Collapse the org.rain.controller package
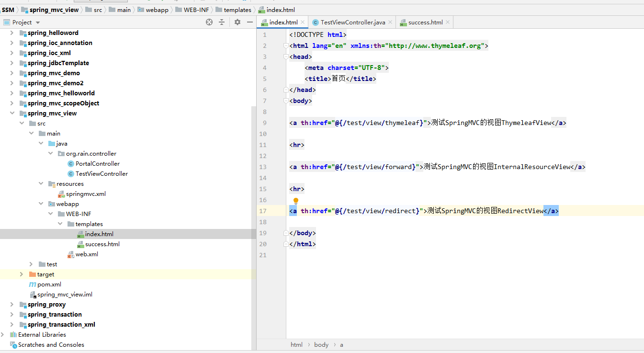This screenshot has width=644, height=353. tap(50, 154)
